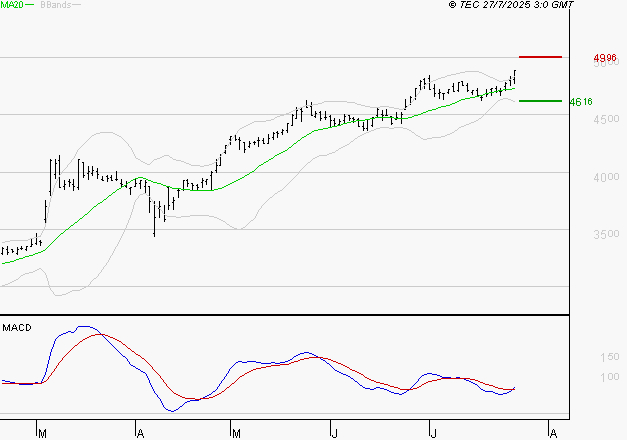Screen dimensions: 627x440
Task: Click the 100 MACD axis label
Action: point(609,377)
